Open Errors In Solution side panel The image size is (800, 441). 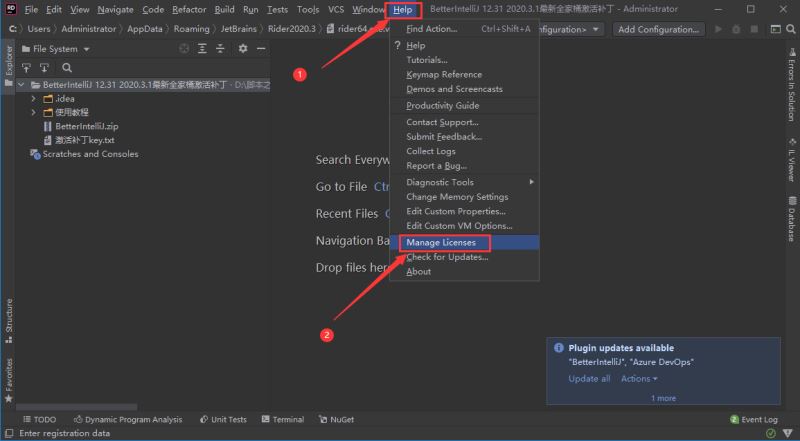[x=792, y=84]
